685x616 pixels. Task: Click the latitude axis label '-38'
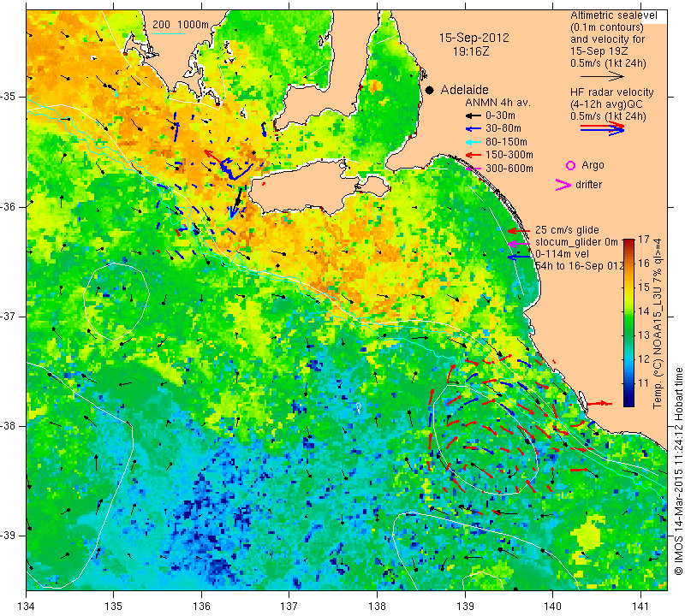pos(9,426)
